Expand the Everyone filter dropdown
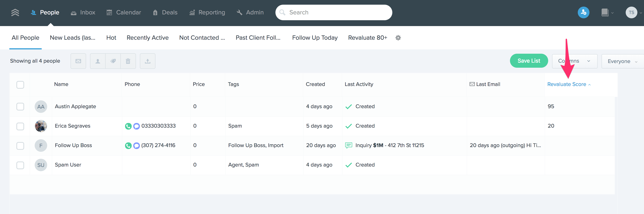Image resolution: width=644 pixels, height=214 pixels. tap(622, 61)
